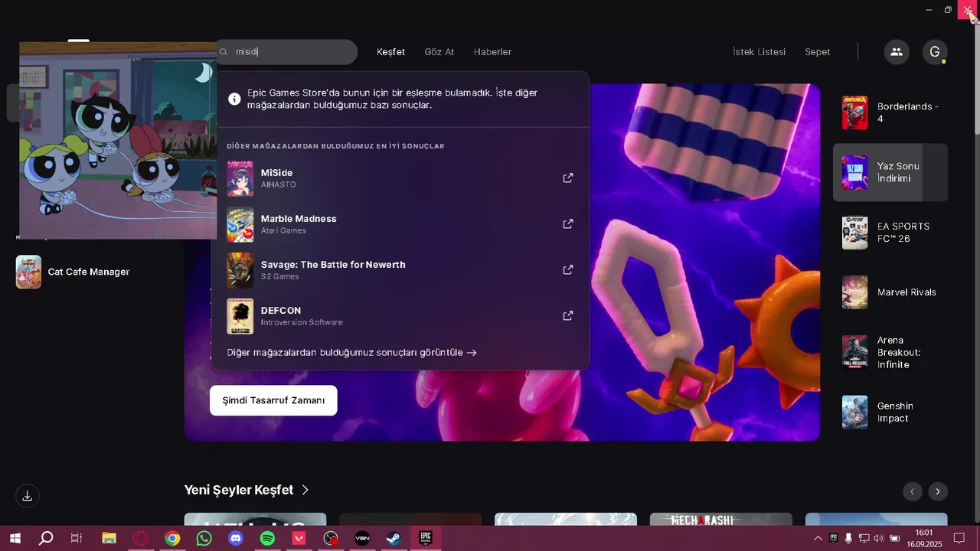Click the search magnifier icon in search box

(x=224, y=52)
